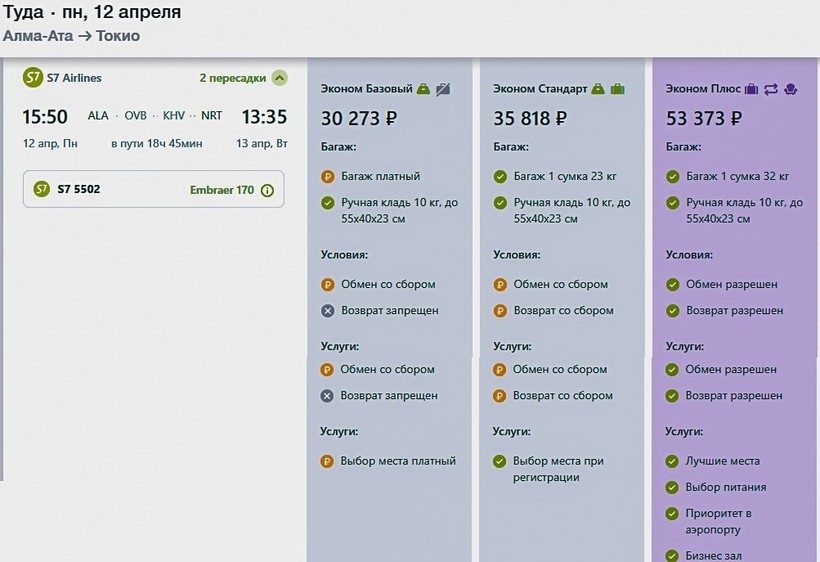Click purple suitcase icon in Эконом Плюс

pyautogui.click(x=752, y=89)
